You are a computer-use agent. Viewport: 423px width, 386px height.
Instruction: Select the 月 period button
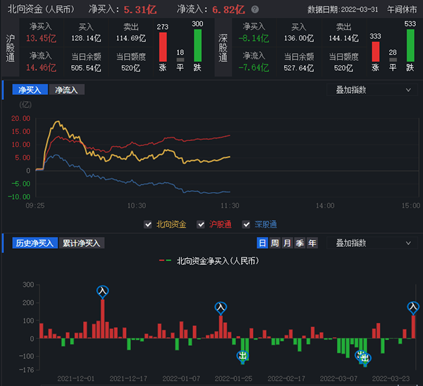click(287, 243)
